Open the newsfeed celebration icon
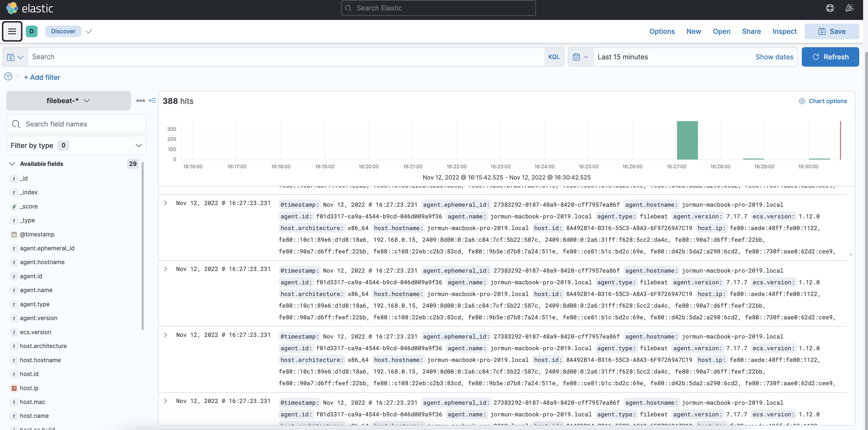 [850, 8]
